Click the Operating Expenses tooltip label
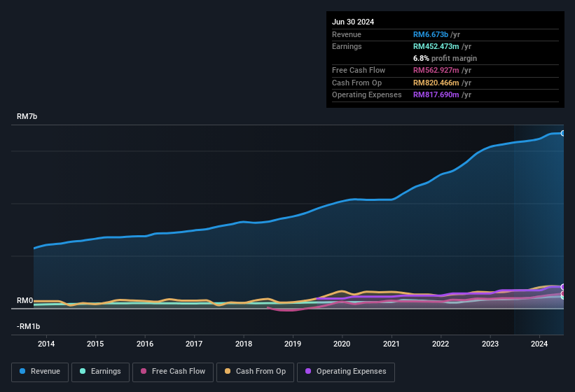The width and height of the screenshot is (575, 392). [x=367, y=95]
